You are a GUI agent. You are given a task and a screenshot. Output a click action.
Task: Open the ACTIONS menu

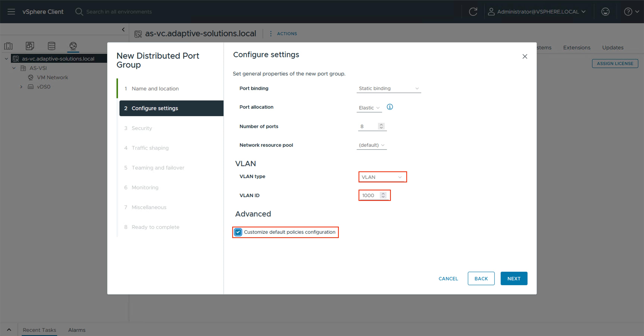[287, 34]
